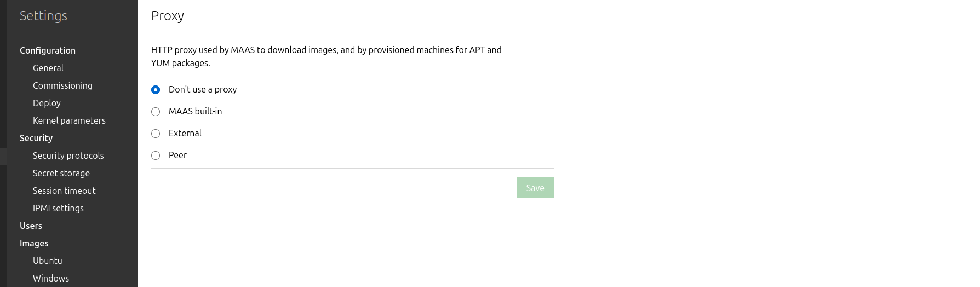Select the "Don't use a proxy" radio option
Screen dimensions: 980x287
pos(156,90)
